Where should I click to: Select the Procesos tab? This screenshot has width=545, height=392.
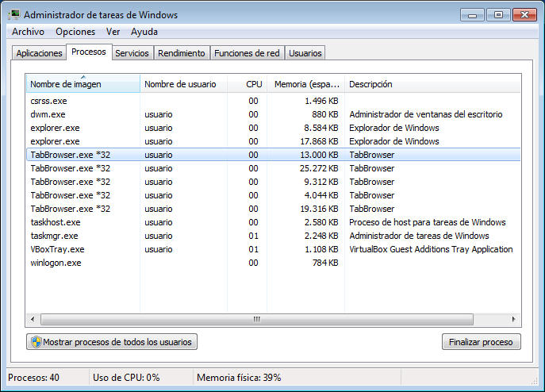[x=89, y=52]
